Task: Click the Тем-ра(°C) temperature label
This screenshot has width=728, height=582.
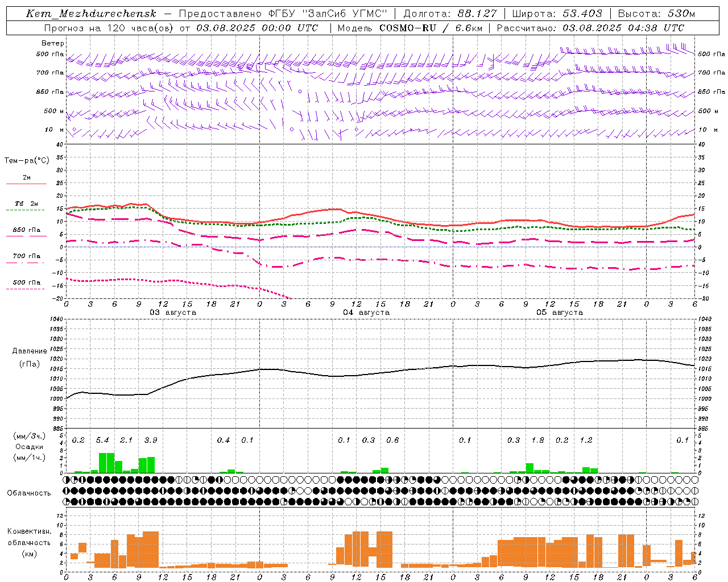Action: pos(27,161)
